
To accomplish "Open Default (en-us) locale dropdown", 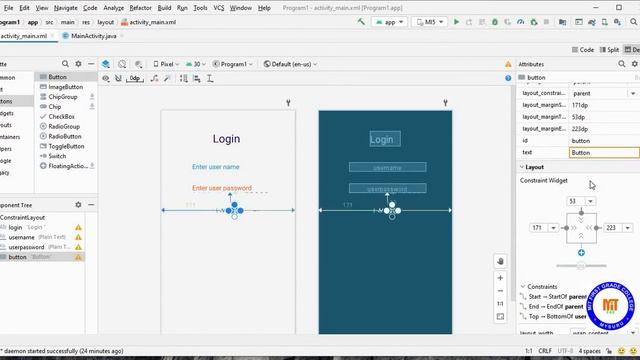I will [x=290, y=64].
